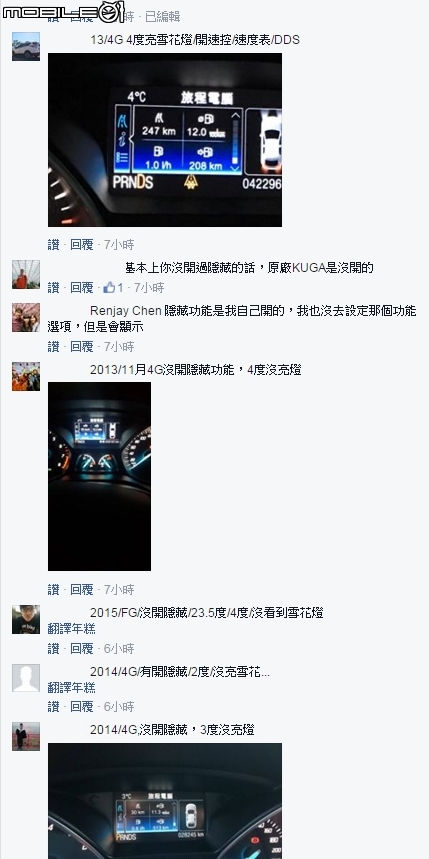
Task: Click 翻譯年糕 under 2014/4G/有開隱藏 comment
Action: tap(71, 688)
